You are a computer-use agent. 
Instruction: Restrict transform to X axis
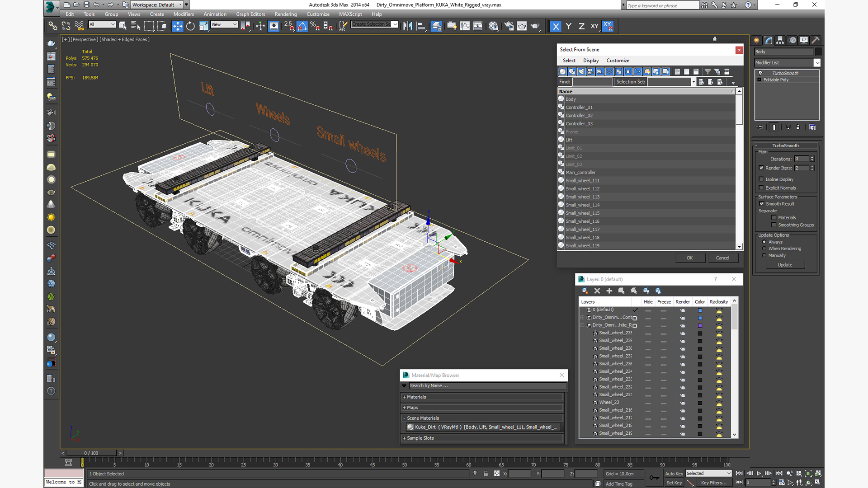[556, 26]
